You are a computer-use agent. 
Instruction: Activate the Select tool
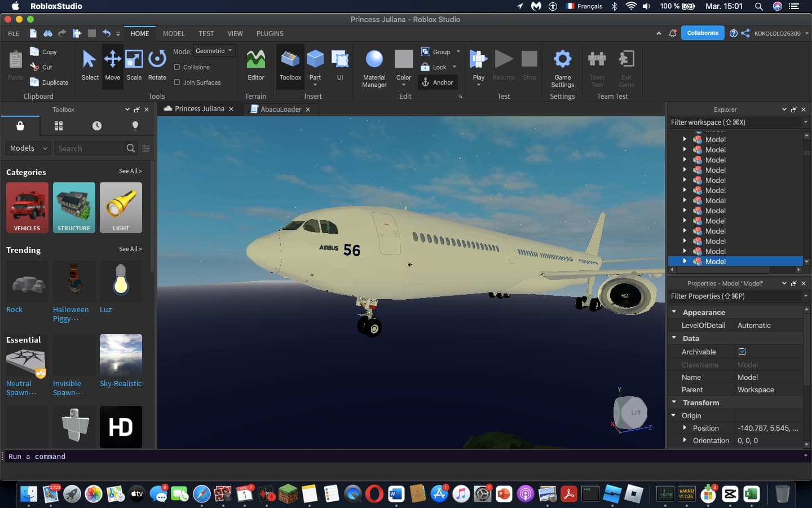90,65
